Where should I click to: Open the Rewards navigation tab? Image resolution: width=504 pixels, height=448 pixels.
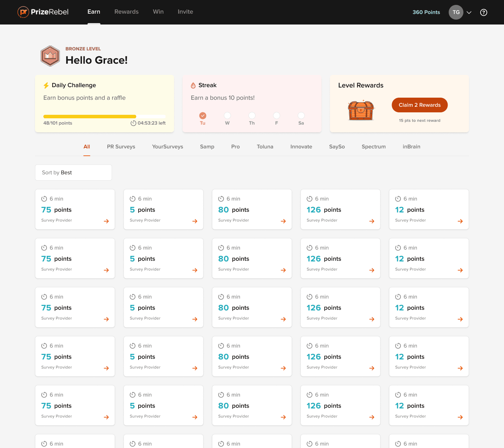point(126,12)
